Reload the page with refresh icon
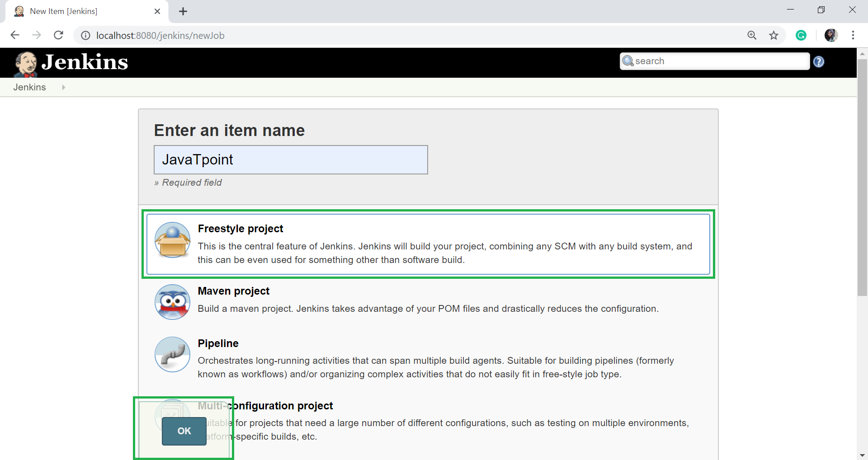Image resolution: width=868 pixels, height=460 pixels. 58,35
